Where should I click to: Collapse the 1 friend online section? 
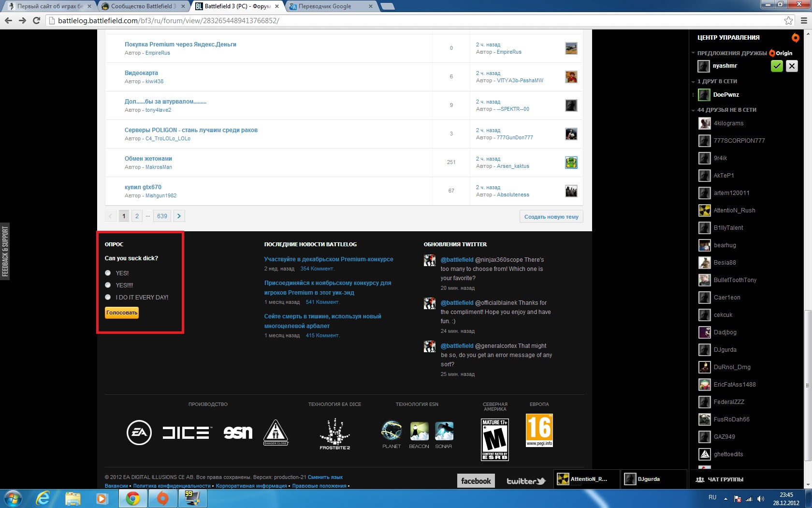(x=693, y=82)
